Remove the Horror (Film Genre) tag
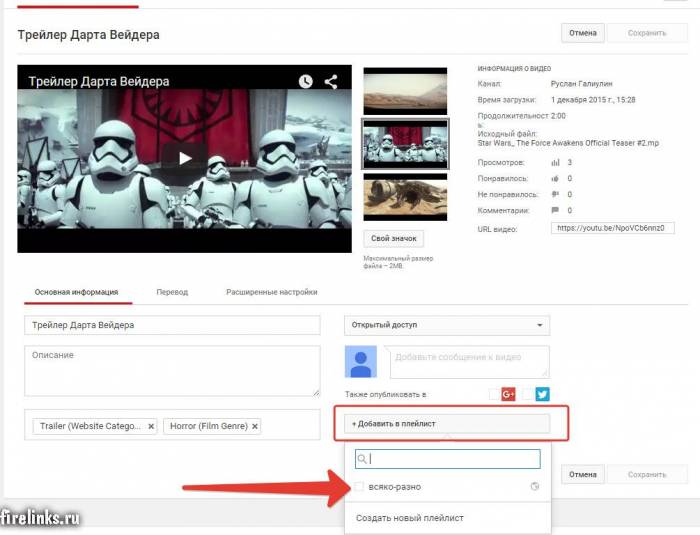The height and width of the screenshot is (535, 700). [x=255, y=426]
